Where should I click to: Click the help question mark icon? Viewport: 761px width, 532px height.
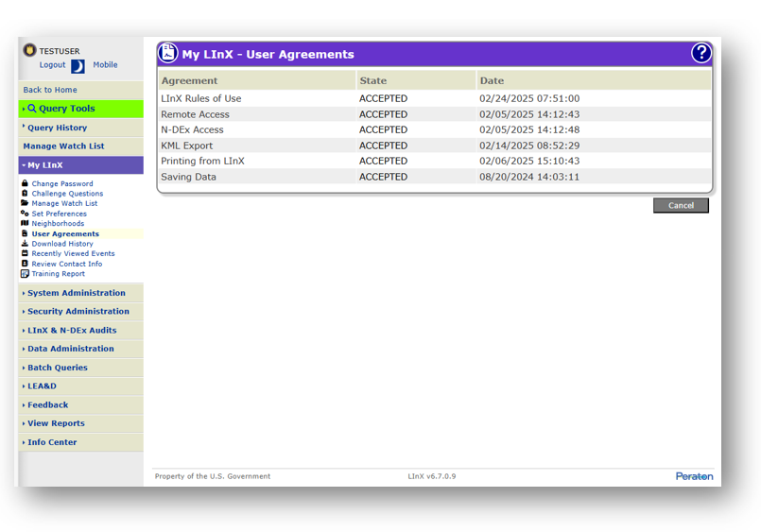click(700, 53)
